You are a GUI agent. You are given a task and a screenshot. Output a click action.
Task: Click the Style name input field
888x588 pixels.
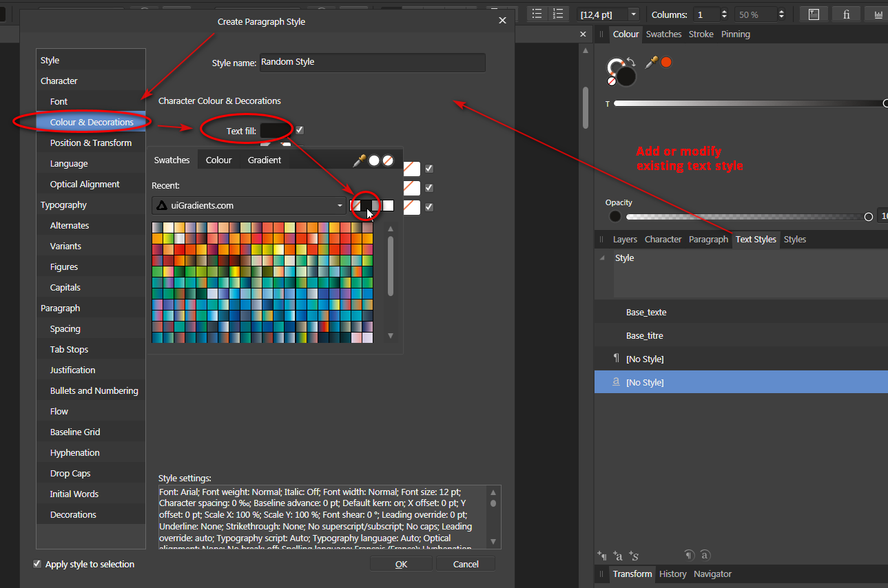pos(372,63)
